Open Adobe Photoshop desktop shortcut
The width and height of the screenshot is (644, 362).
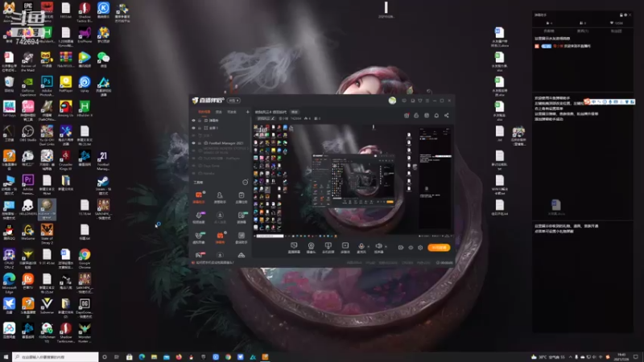(47, 85)
